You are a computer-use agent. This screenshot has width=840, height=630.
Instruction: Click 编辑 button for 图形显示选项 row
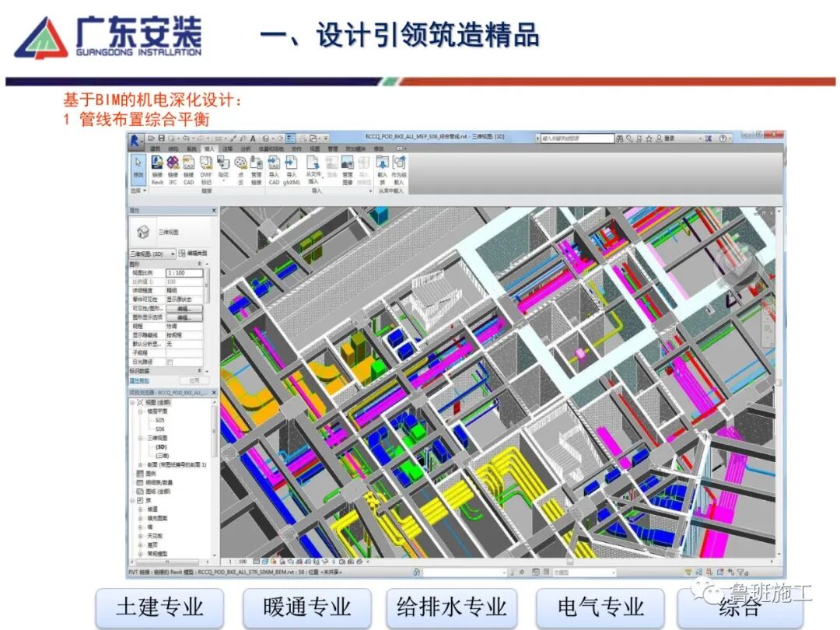(x=184, y=317)
